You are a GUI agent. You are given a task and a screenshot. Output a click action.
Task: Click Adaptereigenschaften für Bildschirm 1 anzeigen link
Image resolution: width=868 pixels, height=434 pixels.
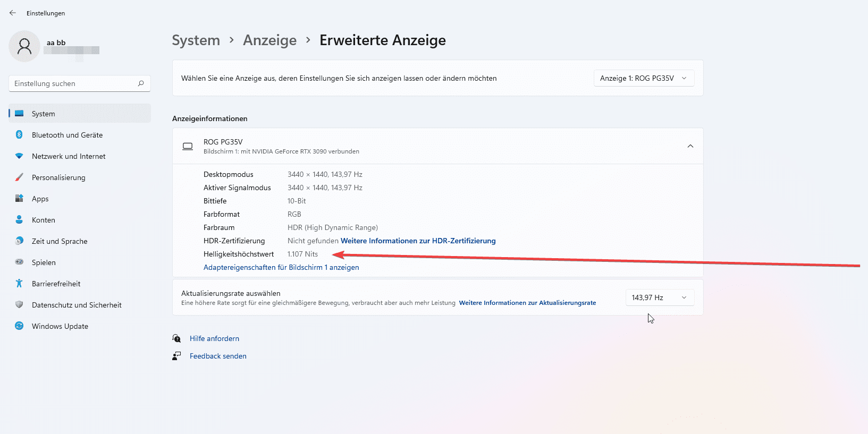[x=281, y=267]
